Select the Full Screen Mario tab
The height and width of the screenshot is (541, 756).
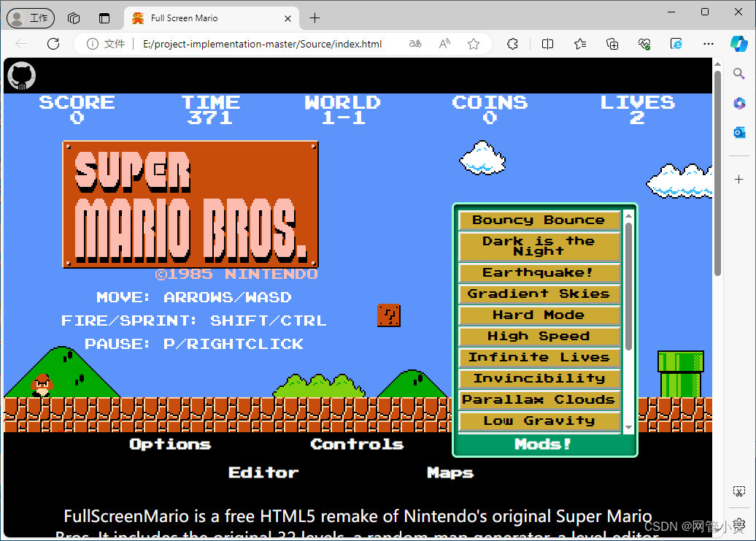click(211, 18)
